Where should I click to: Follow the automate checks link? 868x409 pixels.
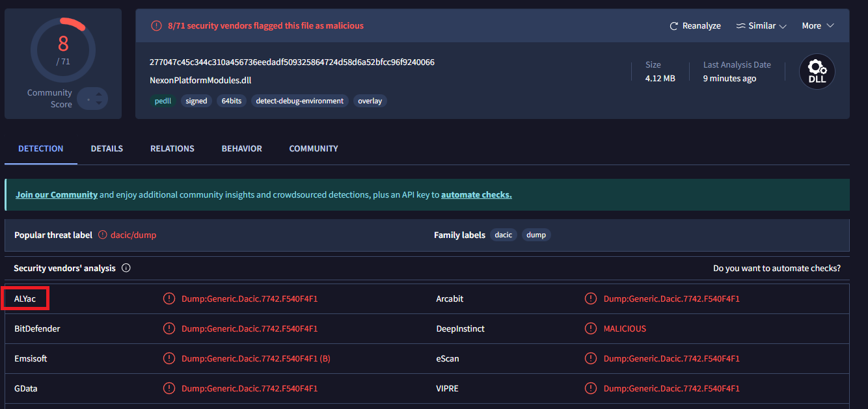pyautogui.click(x=476, y=194)
